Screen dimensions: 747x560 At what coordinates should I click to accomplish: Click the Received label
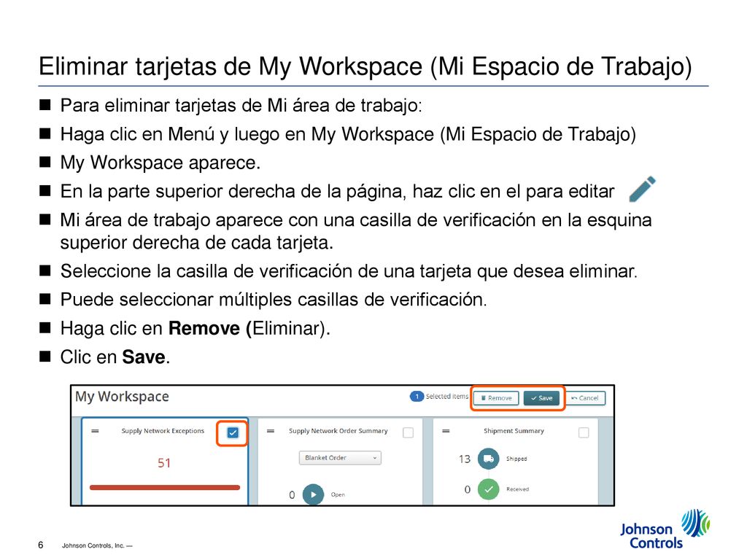pyautogui.click(x=517, y=489)
